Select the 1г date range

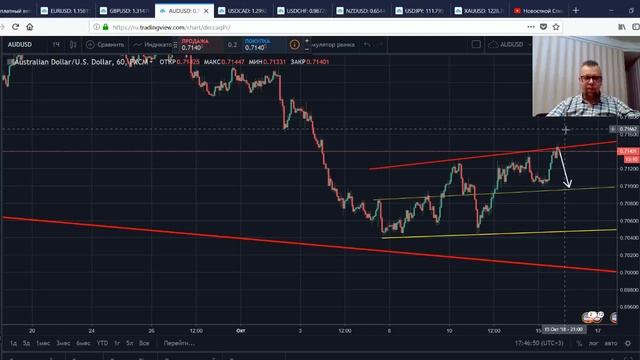point(117,343)
